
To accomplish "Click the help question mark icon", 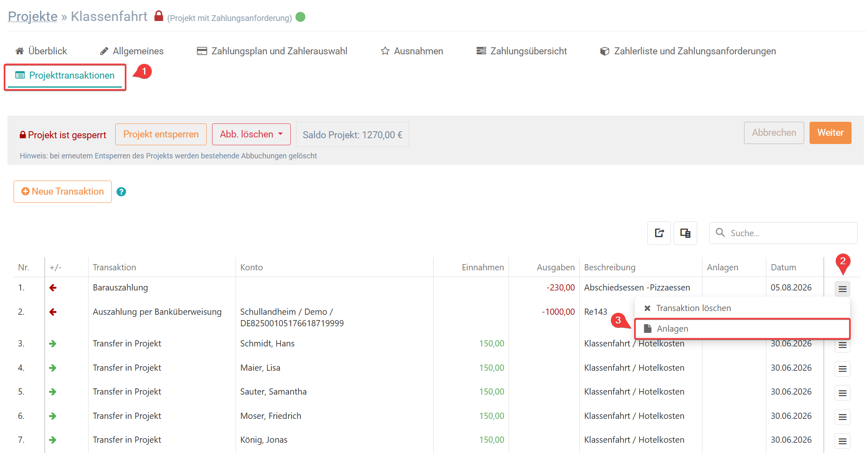I will [x=121, y=192].
